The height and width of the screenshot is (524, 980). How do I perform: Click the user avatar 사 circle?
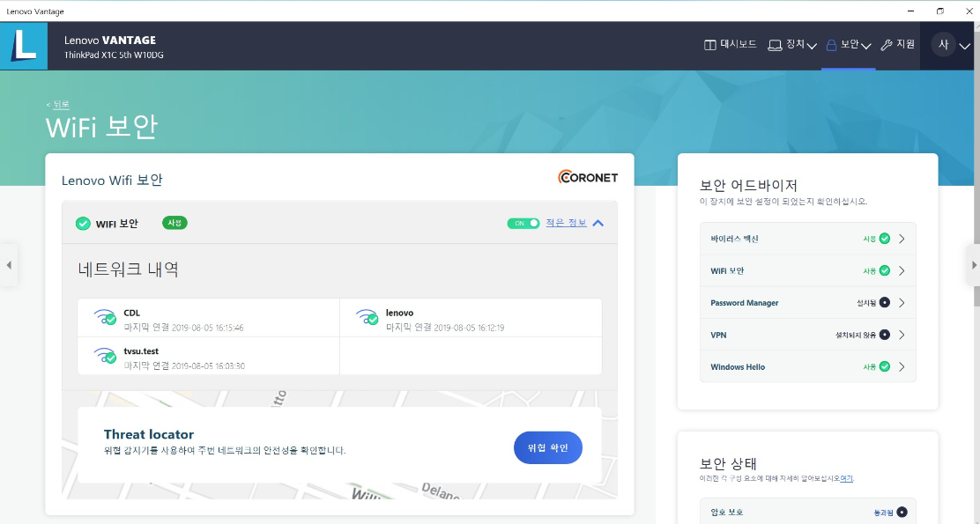coord(944,45)
